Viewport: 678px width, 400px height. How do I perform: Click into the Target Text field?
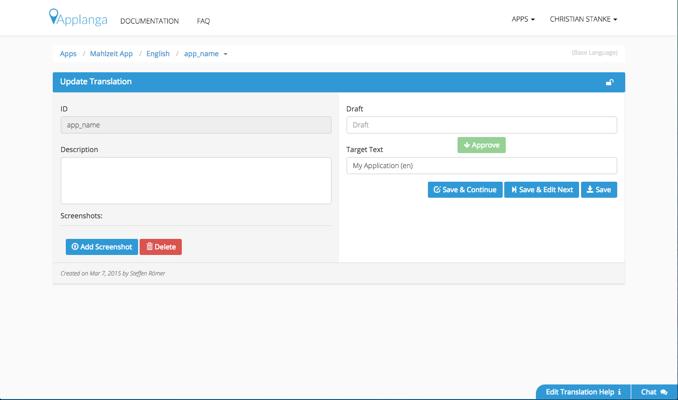click(x=481, y=165)
